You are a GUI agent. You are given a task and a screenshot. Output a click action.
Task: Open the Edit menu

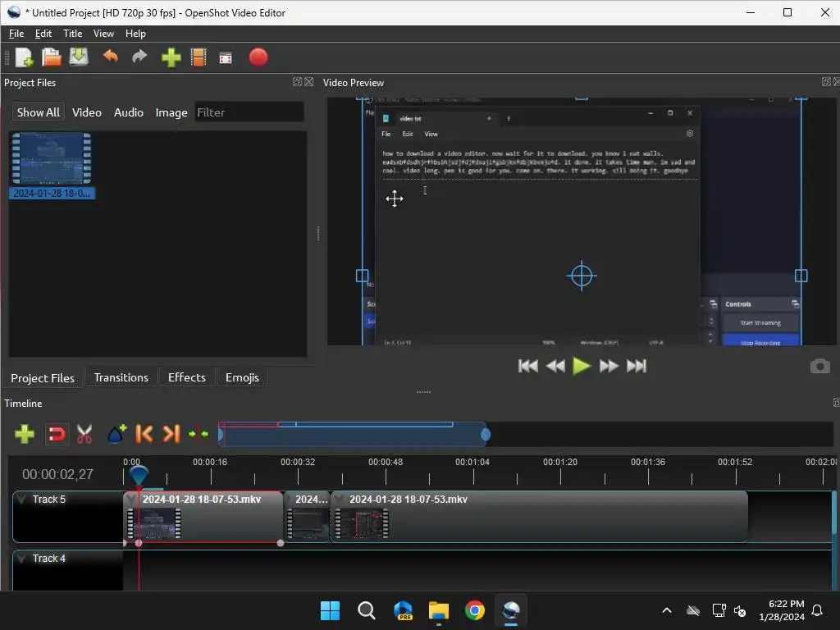pos(43,33)
